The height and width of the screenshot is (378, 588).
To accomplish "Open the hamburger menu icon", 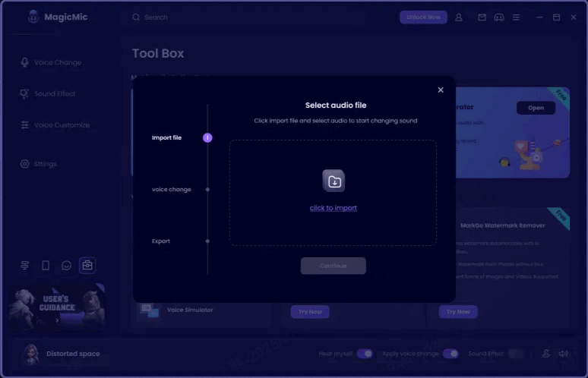I will pos(517,17).
